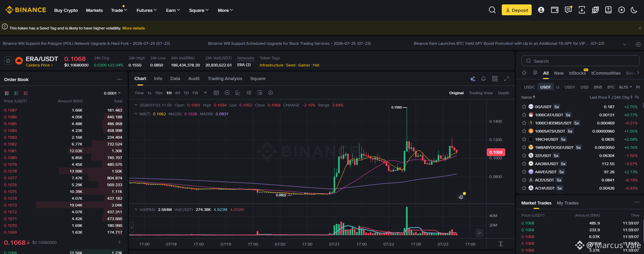Open the price alert bell icon

coord(483,79)
